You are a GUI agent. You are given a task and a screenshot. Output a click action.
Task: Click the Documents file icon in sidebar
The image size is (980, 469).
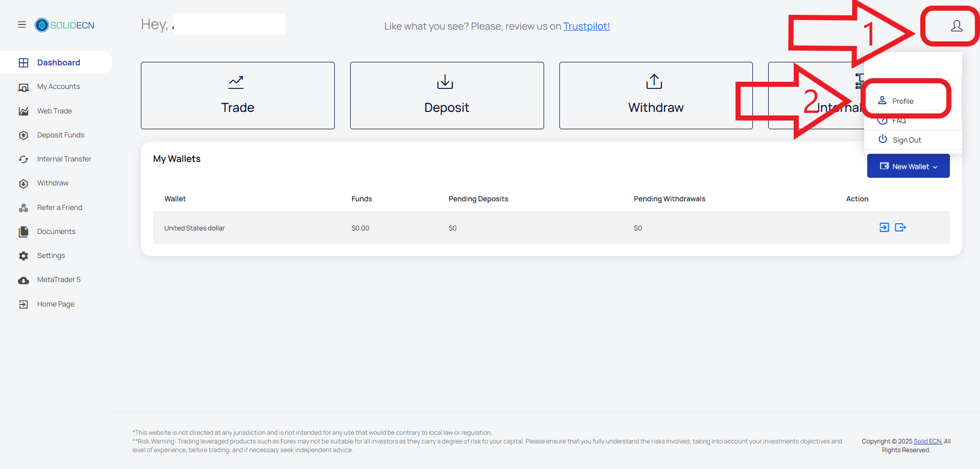23,231
